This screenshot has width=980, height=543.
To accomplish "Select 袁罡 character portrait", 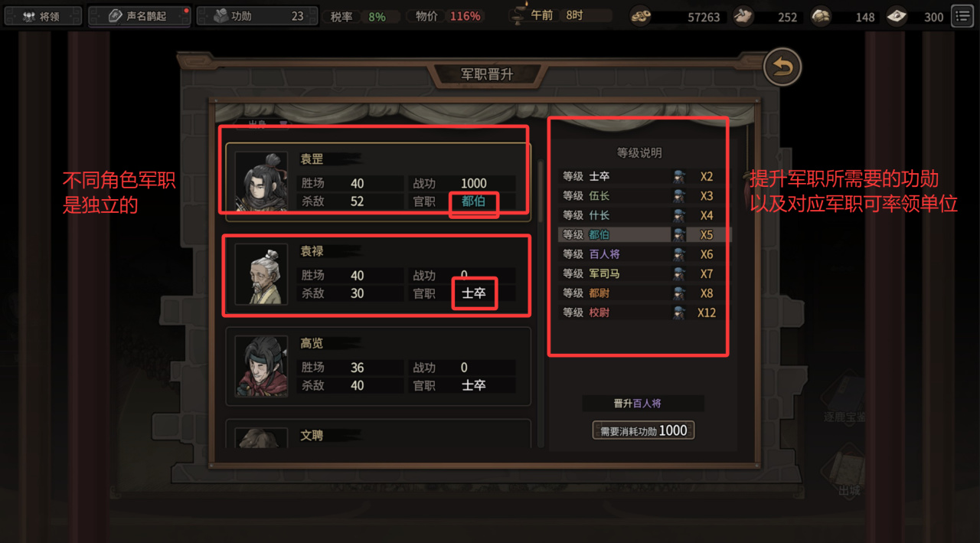I will pos(261,181).
